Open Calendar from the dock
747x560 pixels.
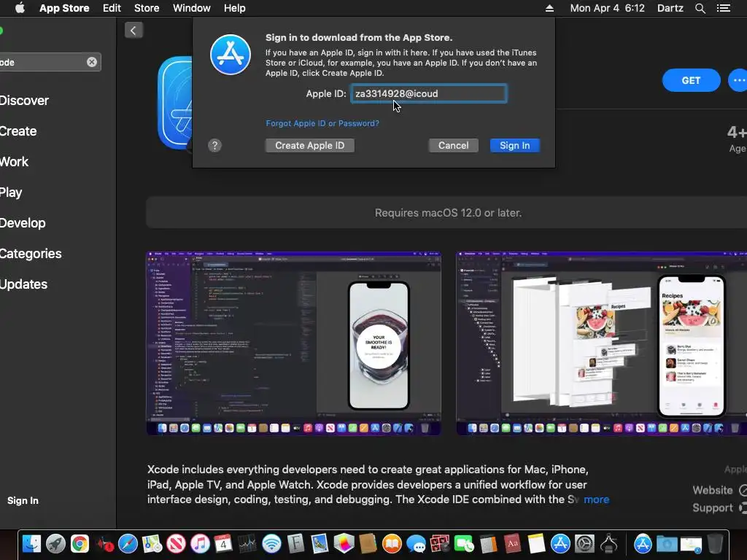223,544
